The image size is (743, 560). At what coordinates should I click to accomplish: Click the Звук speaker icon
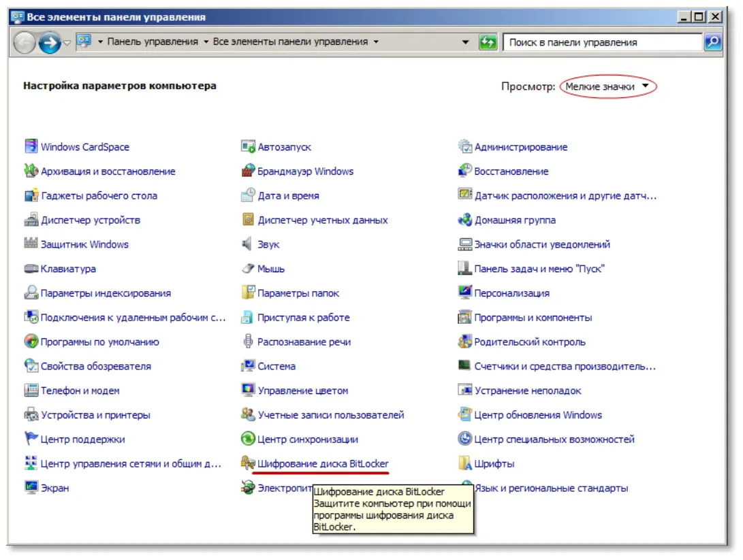(248, 244)
